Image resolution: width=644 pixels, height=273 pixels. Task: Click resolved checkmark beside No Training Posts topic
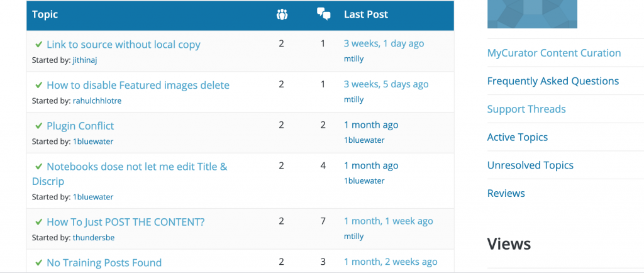click(x=38, y=262)
